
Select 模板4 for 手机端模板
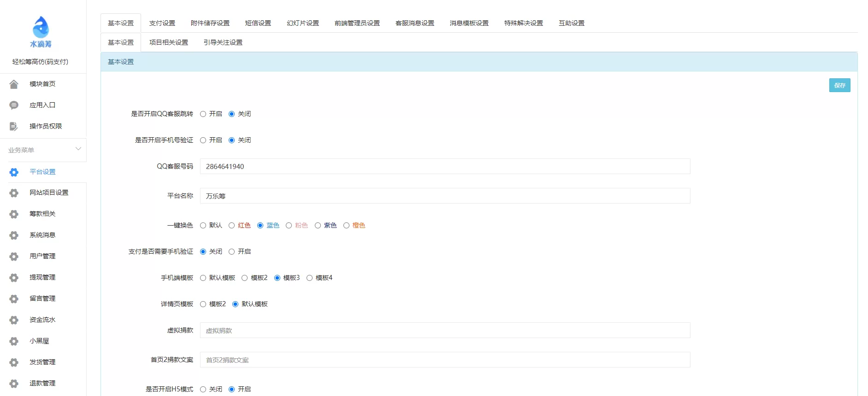click(309, 278)
